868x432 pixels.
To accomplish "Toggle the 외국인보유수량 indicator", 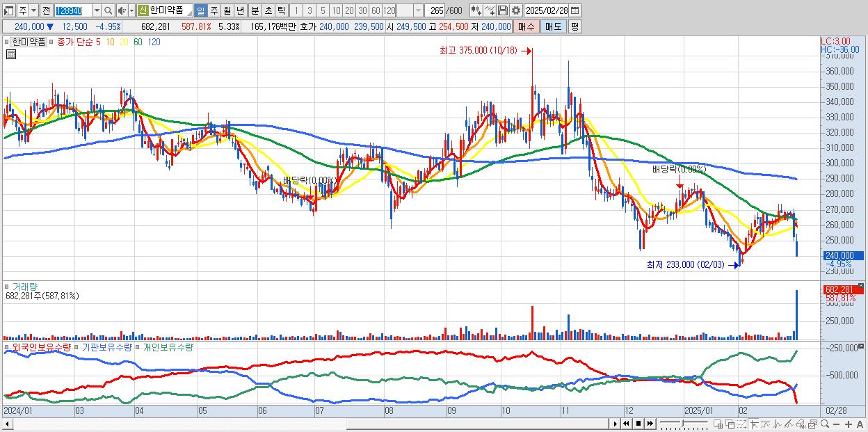I will [41, 346].
